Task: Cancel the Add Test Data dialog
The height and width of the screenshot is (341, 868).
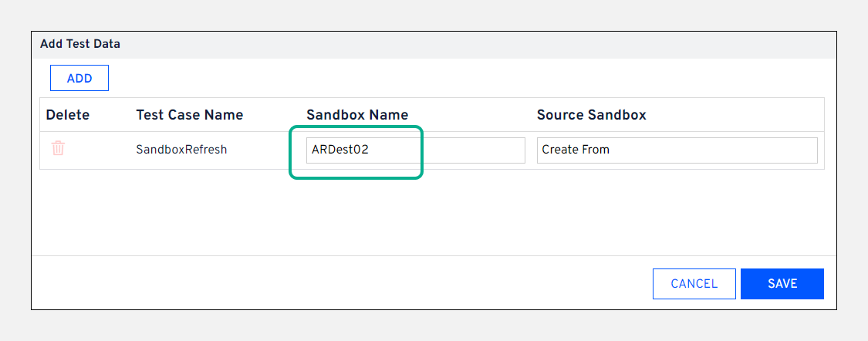Action: (x=694, y=284)
